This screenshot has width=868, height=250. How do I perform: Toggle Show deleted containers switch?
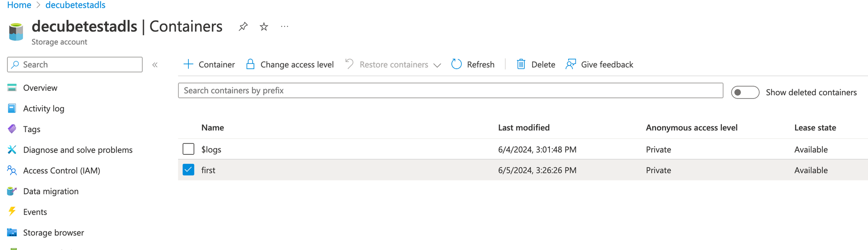coord(745,92)
